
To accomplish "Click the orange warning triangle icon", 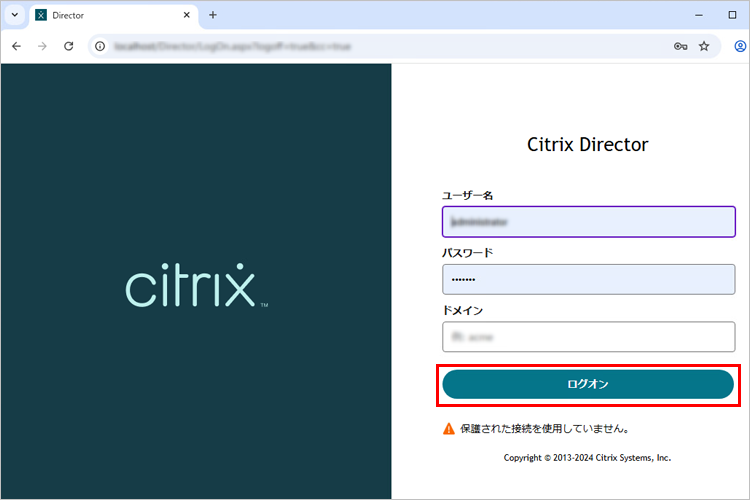I will tap(449, 429).
